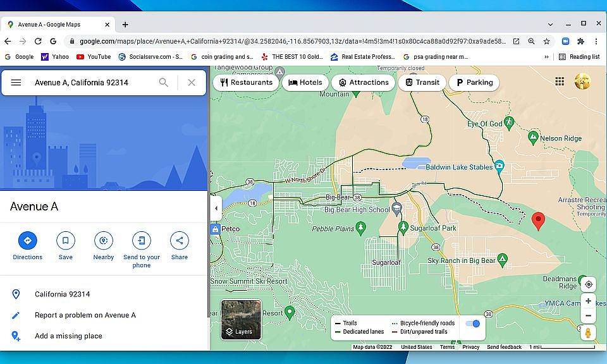Save Avenue A to a list

(65, 246)
